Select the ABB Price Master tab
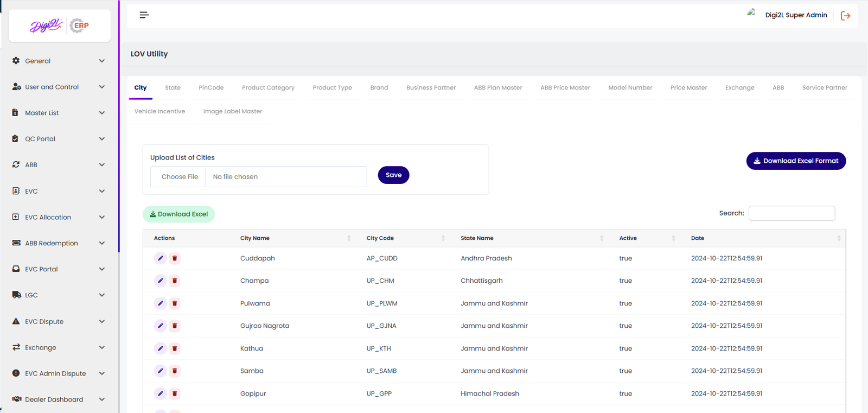Screen dimensions: 868x413 click(x=565, y=87)
